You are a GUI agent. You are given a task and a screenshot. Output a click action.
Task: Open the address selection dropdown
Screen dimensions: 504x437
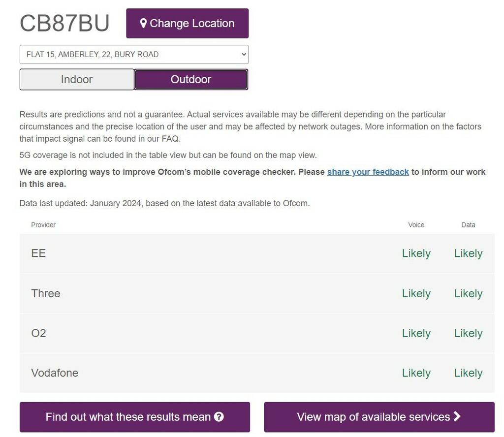pos(134,55)
